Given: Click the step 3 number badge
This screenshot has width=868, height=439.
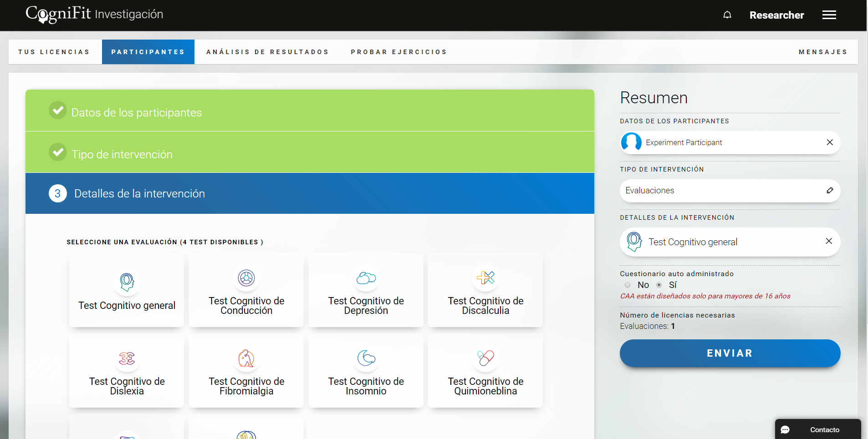Looking at the screenshot, I should pyautogui.click(x=58, y=193).
